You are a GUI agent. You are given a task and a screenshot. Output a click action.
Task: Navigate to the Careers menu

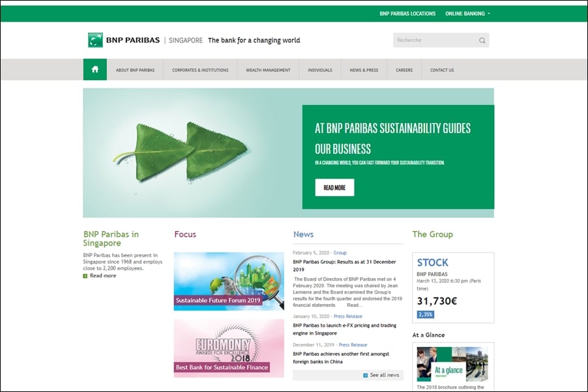[404, 70]
